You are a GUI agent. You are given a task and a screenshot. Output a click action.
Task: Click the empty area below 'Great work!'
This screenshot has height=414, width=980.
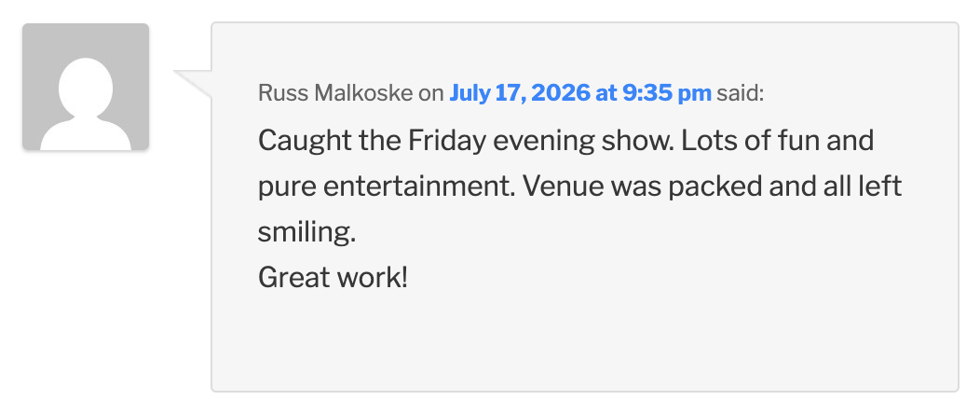584,341
